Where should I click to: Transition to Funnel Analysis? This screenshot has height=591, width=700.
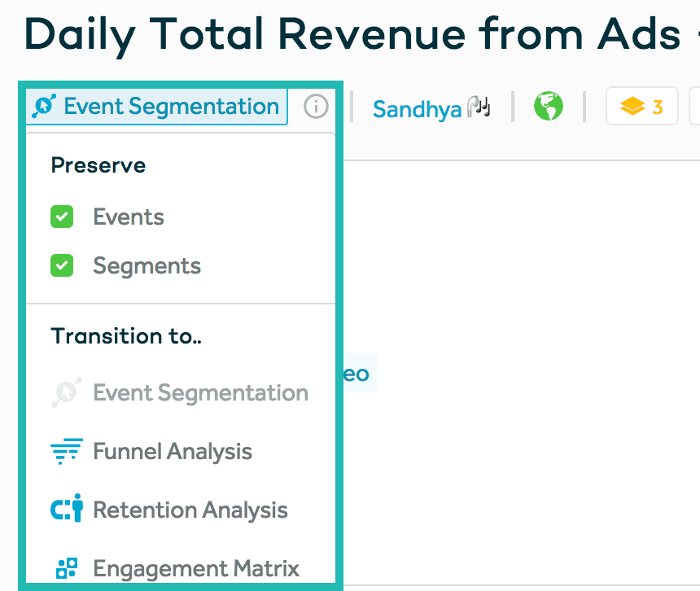click(x=173, y=452)
